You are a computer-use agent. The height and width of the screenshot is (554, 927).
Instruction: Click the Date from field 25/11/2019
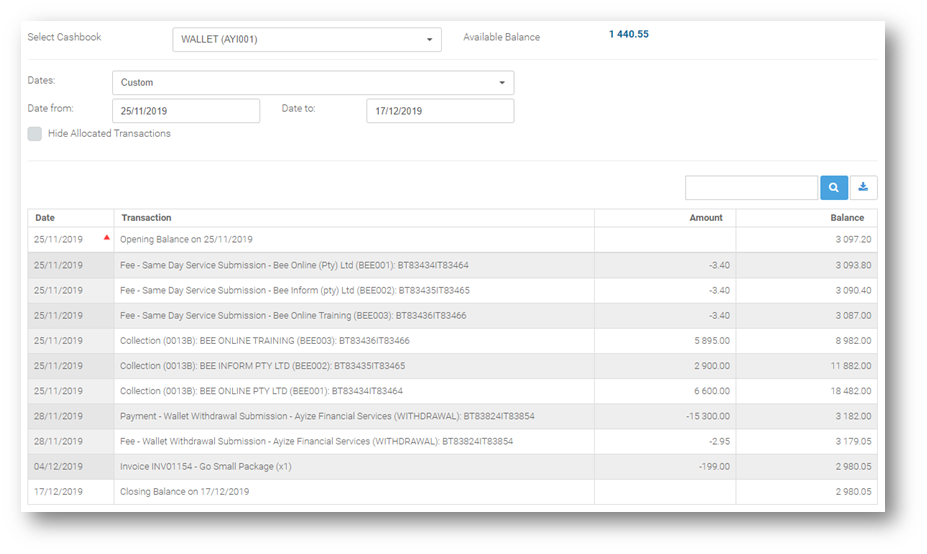point(186,111)
